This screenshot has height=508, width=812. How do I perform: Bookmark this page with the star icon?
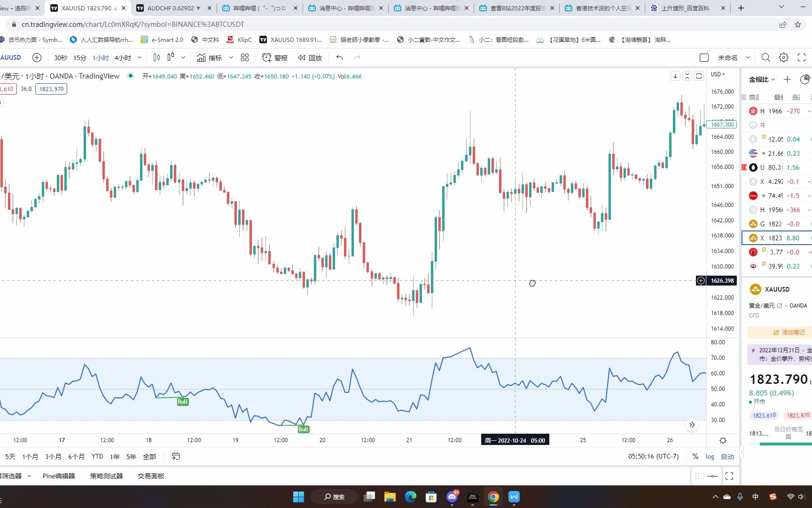tap(798, 24)
